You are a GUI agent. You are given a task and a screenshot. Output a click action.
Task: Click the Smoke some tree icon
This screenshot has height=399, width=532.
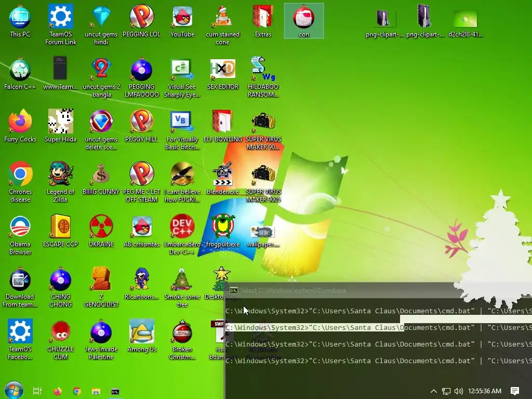pyautogui.click(x=182, y=279)
